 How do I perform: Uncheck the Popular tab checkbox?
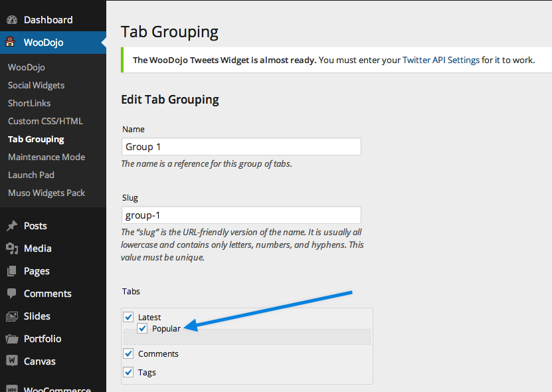click(x=142, y=329)
